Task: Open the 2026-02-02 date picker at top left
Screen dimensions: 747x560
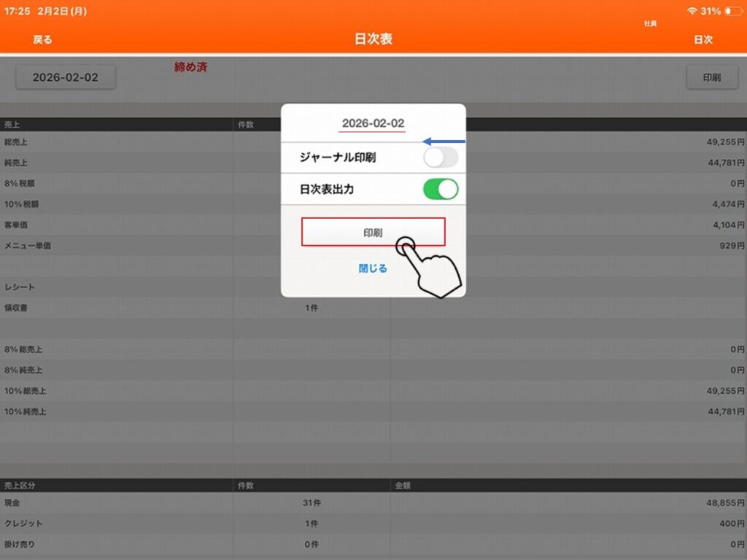Action: click(x=65, y=77)
